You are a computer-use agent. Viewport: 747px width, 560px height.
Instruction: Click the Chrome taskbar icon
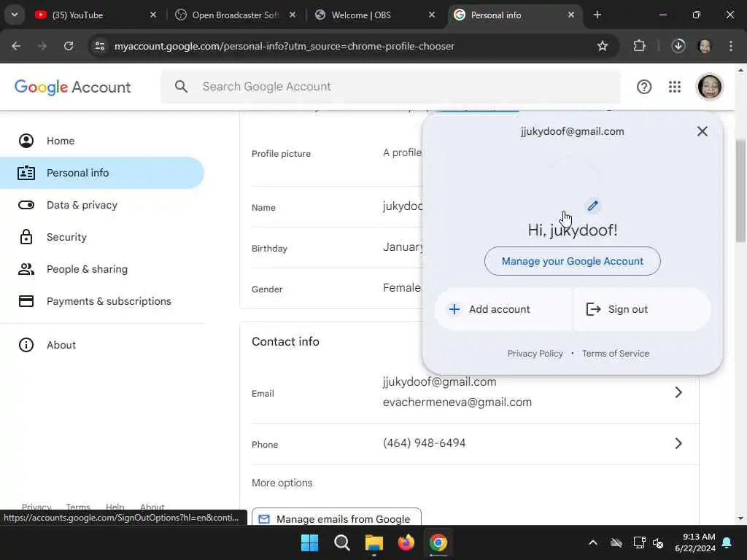438,542
